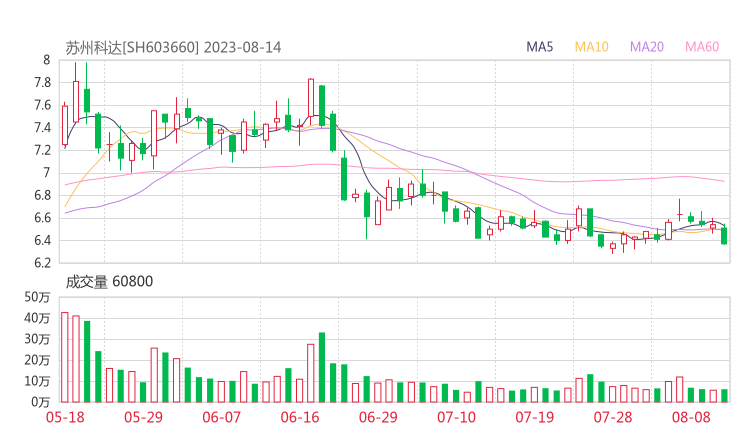
Task: Click the 0万 volume axis label
Action: point(41,402)
